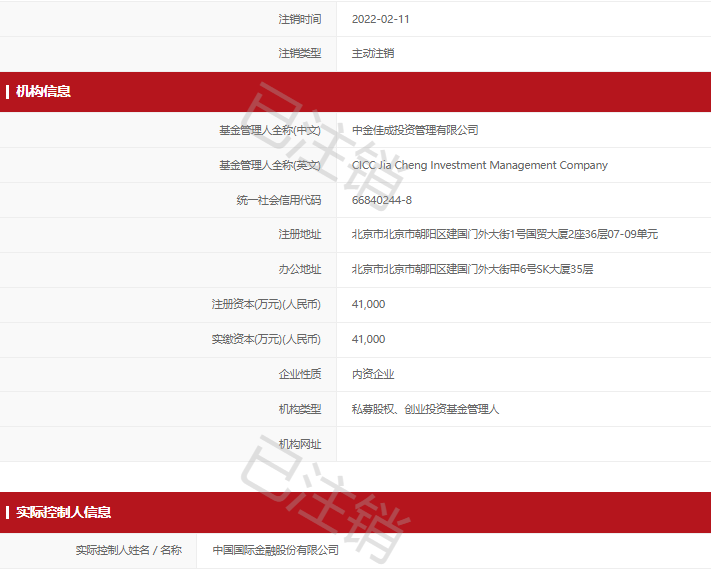
Task: Click the 基金管理人全称(中文) label
Action: point(270,131)
